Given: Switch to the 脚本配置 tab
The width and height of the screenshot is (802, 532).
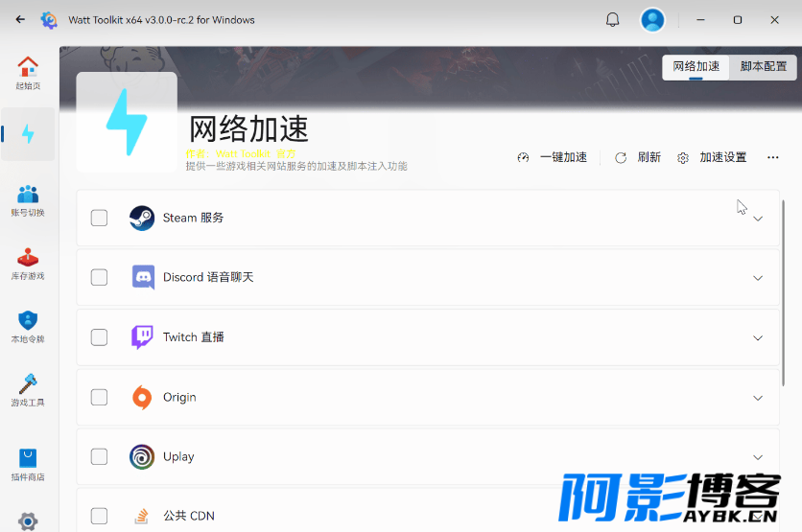Looking at the screenshot, I should (x=763, y=67).
